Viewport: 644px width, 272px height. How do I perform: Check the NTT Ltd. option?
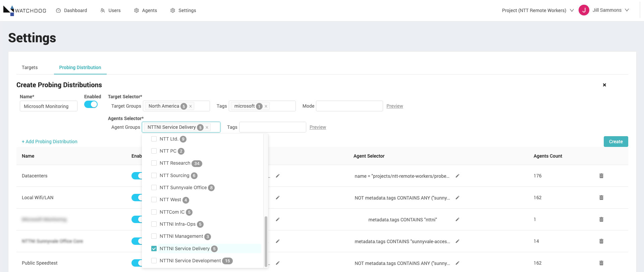point(154,139)
